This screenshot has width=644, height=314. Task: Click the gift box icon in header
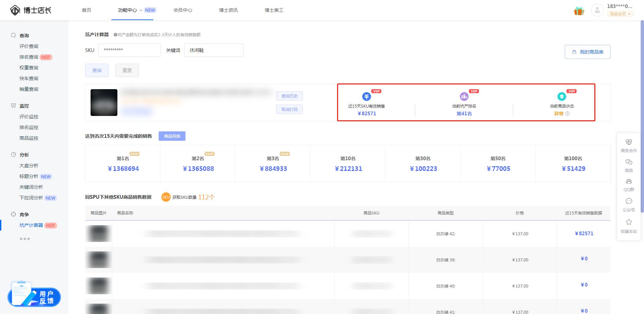[579, 11]
